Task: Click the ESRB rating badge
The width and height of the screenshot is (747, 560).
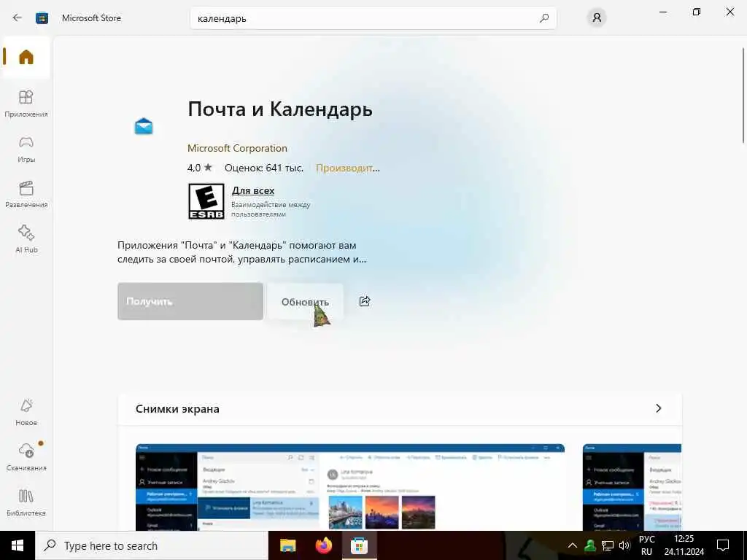Action: tap(206, 201)
